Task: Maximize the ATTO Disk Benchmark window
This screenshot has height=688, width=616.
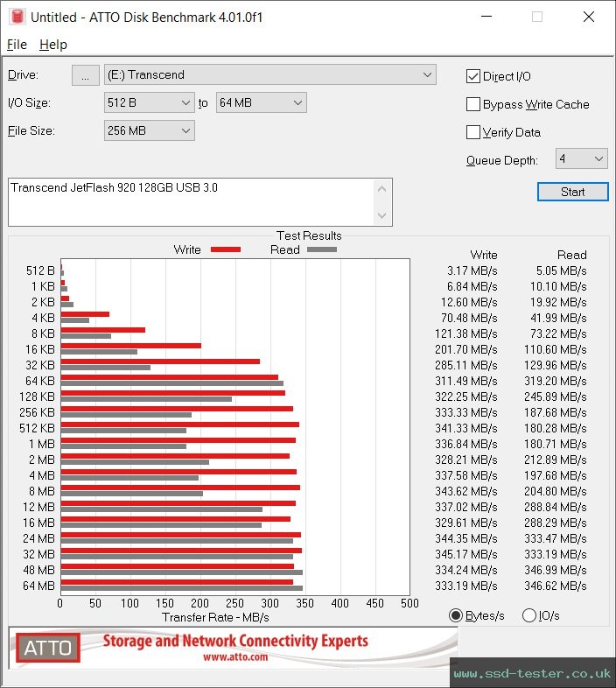Action: tap(537, 17)
